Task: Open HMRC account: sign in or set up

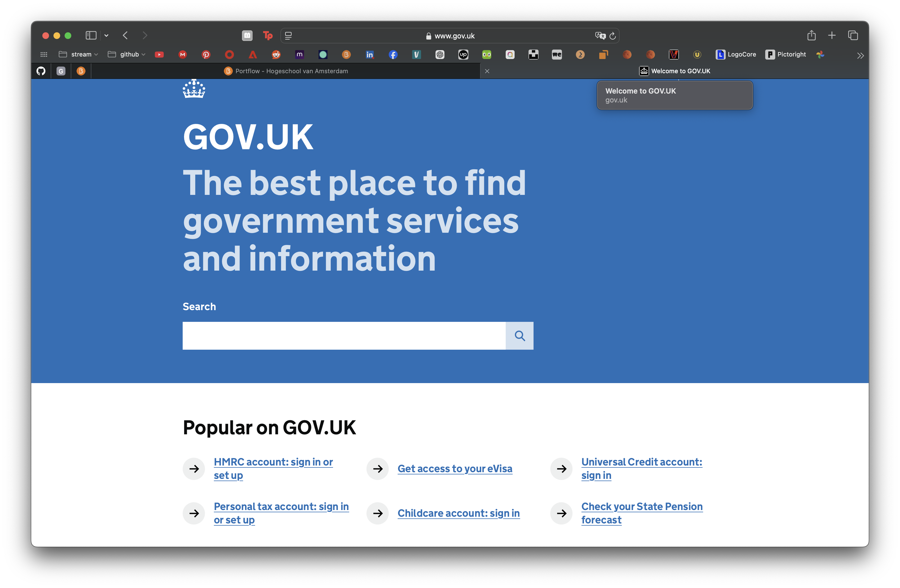Action: [273, 469]
